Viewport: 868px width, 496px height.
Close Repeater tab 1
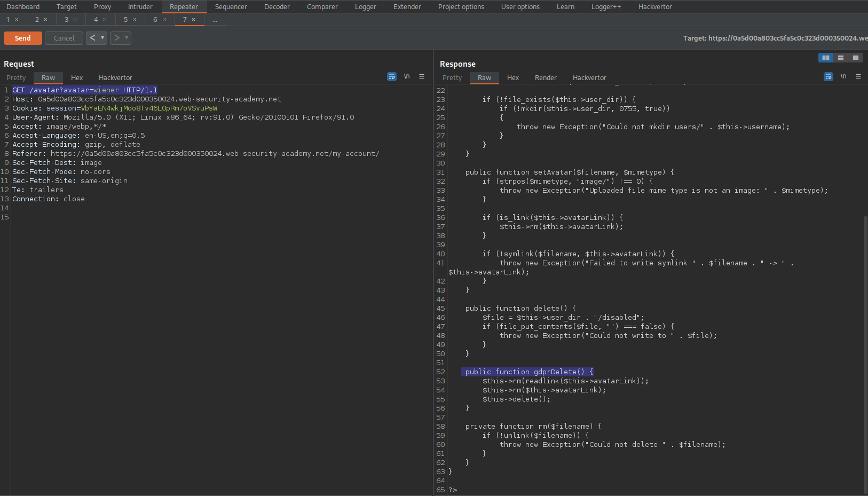tap(17, 20)
